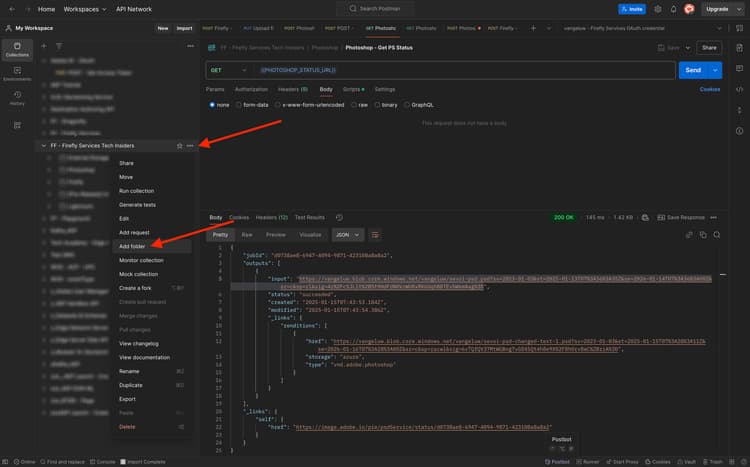Open the Send button dropdown arrow
The height and width of the screenshot is (467, 750).
coord(715,70)
